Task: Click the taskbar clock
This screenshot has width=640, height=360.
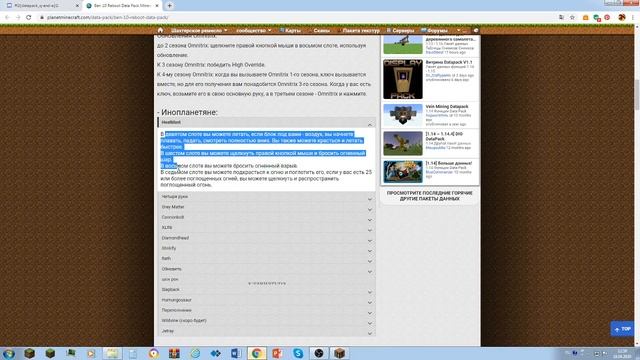Action: [x=622, y=354]
